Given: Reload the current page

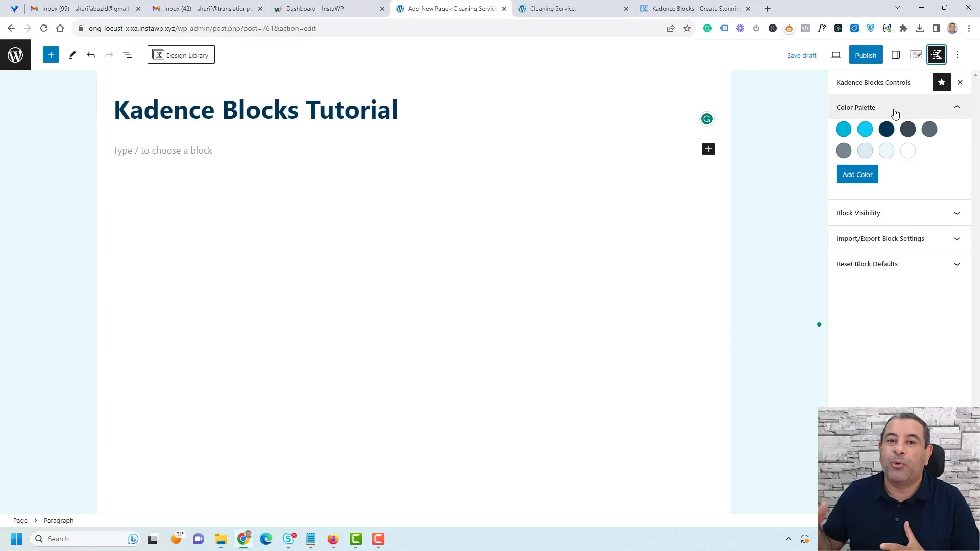Looking at the screenshot, I should coord(44,28).
